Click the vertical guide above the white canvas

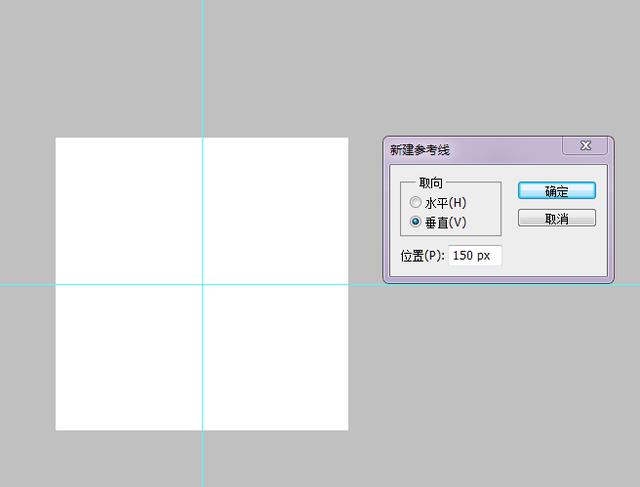click(202, 70)
